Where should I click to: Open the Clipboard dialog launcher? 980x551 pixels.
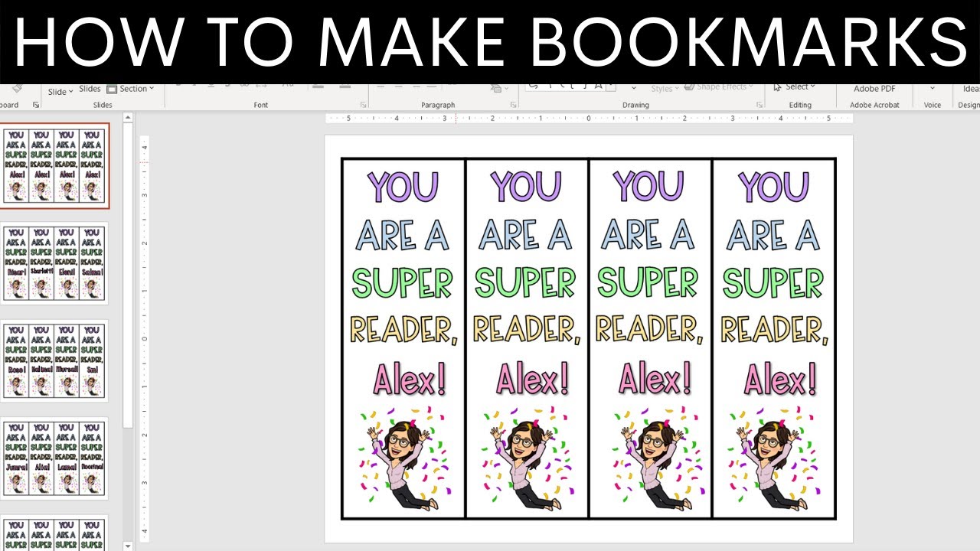click(x=36, y=105)
